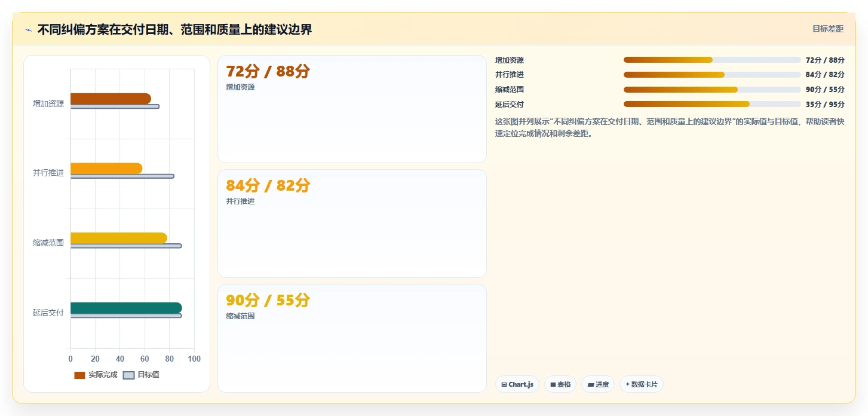Click the orange 并行推进 actual bar in chart

click(x=106, y=169)
